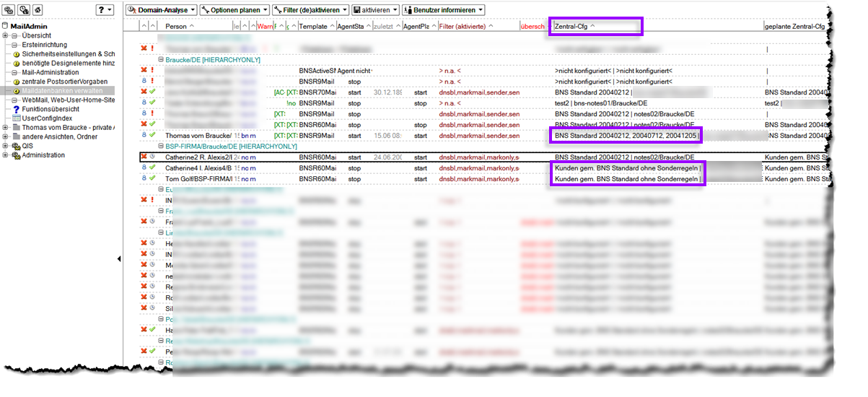Select Maildatenbanken verwalten in navigation tree

tap(61, 91)
